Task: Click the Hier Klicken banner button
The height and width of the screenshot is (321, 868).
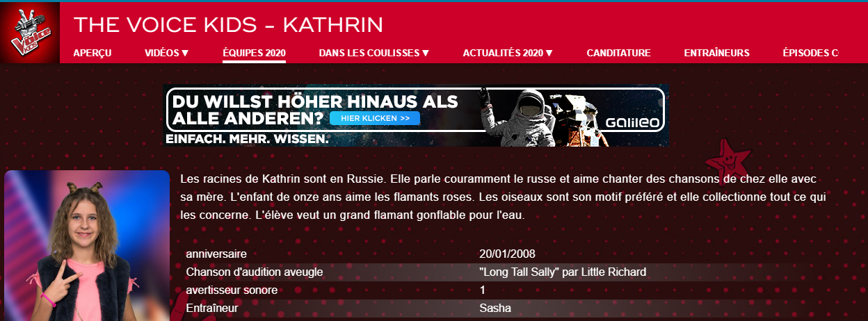Action: pyautogui.click(x=375, y=119)
